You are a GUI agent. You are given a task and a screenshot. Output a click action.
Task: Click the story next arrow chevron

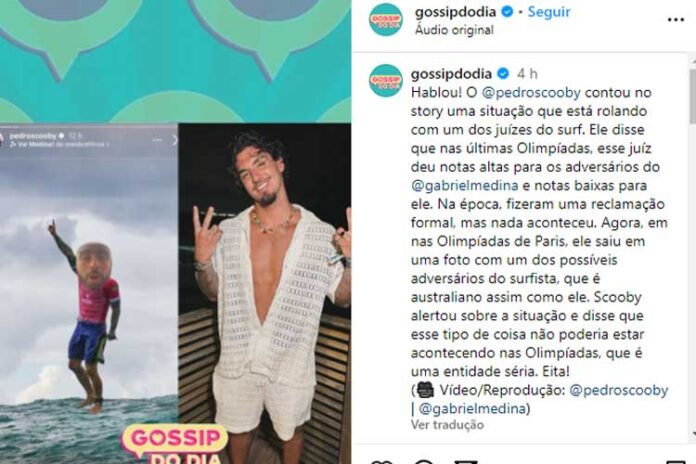[174, 140]
